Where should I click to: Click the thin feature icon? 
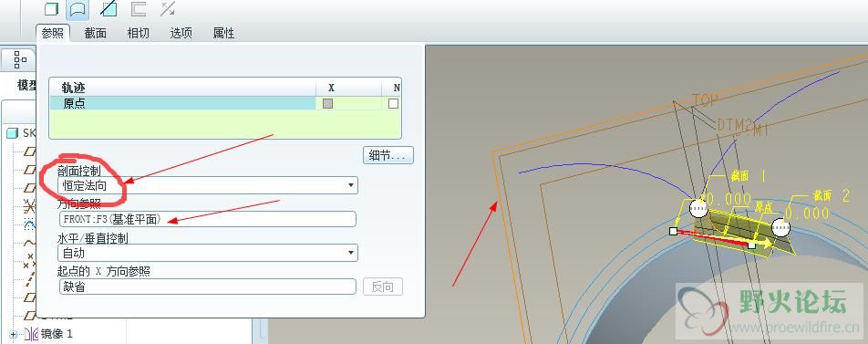click(138, 9)
